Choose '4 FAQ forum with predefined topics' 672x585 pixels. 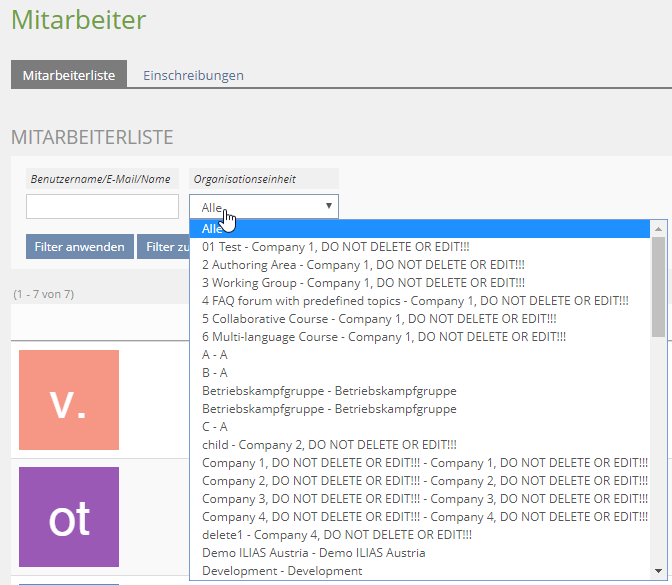(415, 300)
